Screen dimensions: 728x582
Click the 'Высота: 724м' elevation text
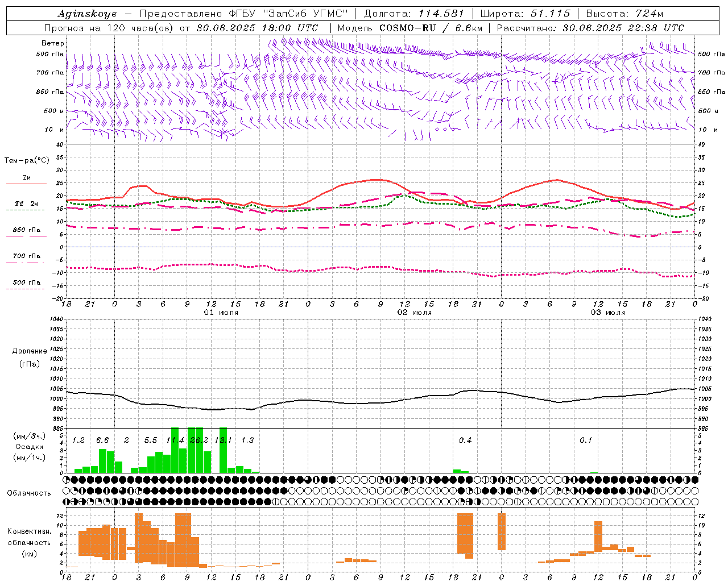[x=624, y=14]
